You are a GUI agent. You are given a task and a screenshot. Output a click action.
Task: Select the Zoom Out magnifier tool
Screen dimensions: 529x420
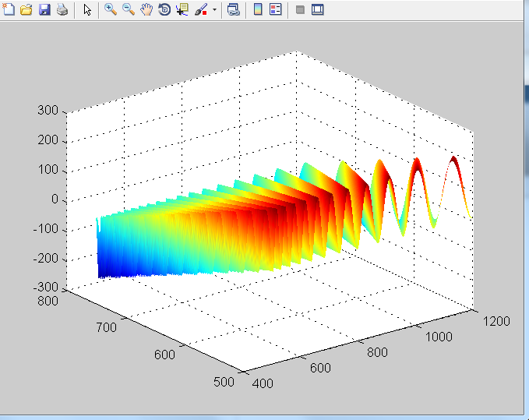(129, 10)
